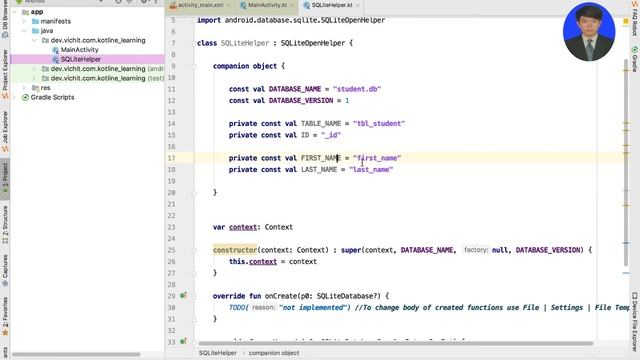Click the Kotlin class icon beside MainActivity
Image resolution: width=640 pixels, height=360 pixels.
click(x=56, y=50)
